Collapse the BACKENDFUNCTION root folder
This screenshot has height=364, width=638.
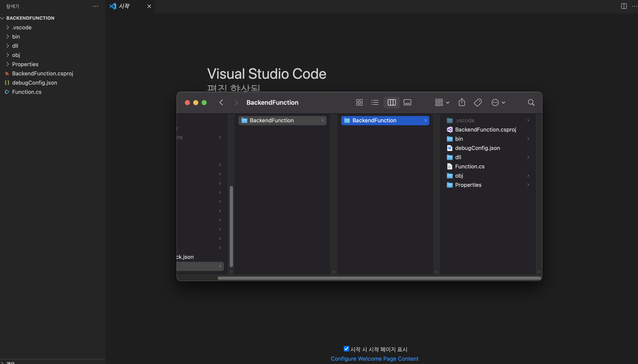point(53,18)
